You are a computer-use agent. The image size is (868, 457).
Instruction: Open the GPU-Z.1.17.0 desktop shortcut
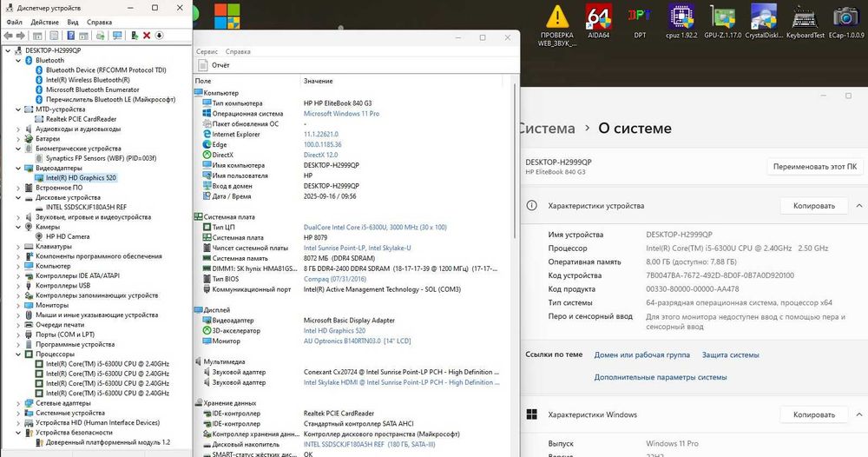(x=722, y=23)
